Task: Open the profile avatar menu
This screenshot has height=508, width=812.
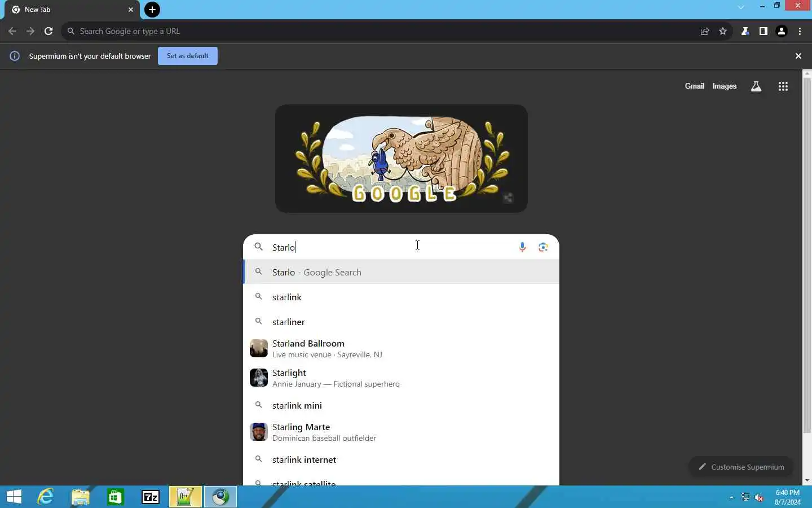Action: (782, 31)
